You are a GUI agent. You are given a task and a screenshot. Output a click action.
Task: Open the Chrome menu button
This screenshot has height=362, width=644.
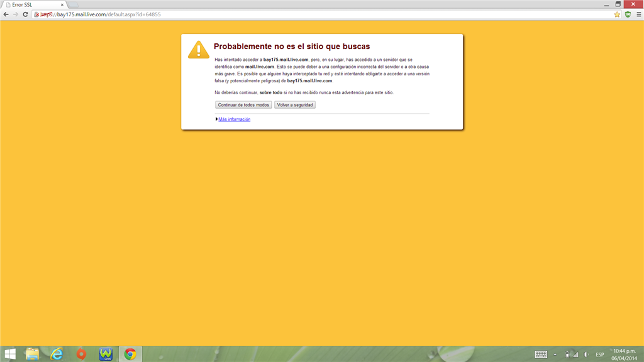(639, 14)
